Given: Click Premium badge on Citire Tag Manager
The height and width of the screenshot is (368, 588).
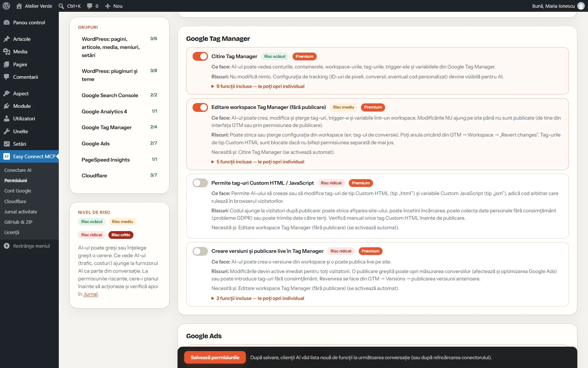Looking at the screenshot, I should coord(305,56).
